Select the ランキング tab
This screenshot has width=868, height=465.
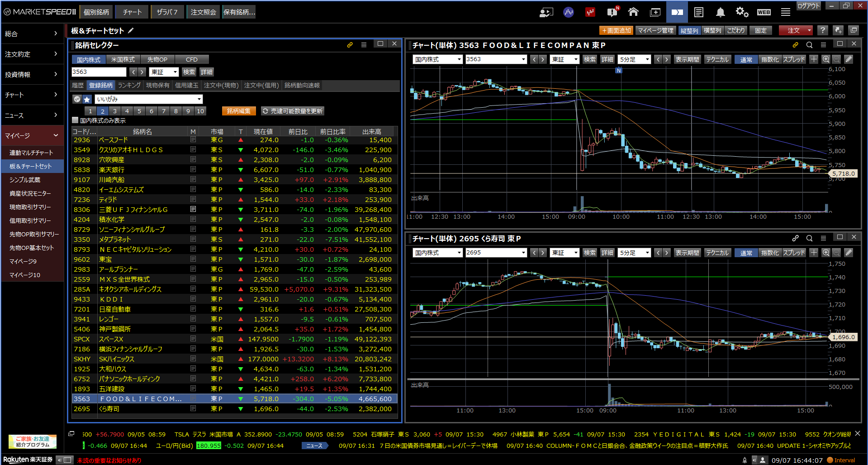tap(129, 85)
